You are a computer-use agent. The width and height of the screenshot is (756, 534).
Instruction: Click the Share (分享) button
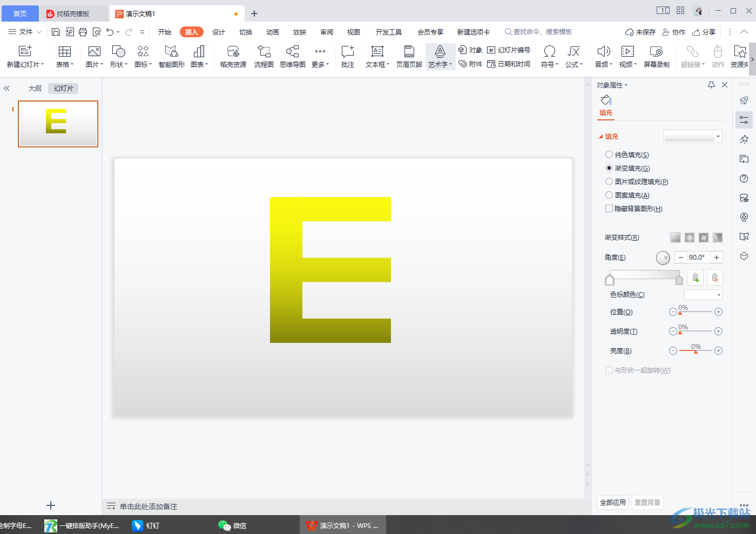click(704, 32)
